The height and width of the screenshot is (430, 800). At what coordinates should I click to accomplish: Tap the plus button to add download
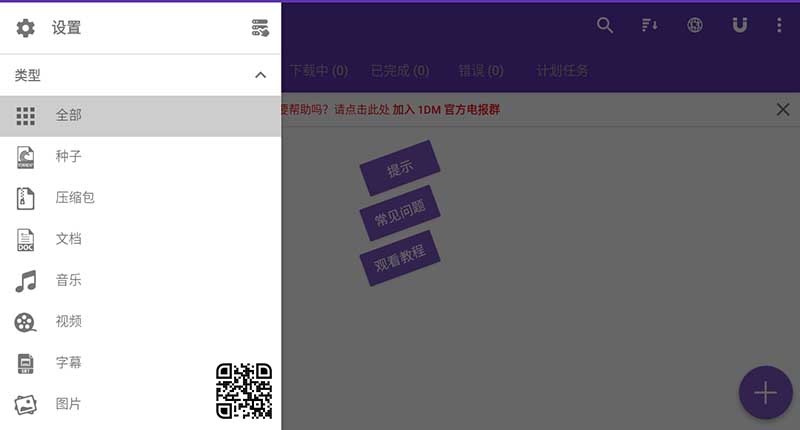point(765,392)
